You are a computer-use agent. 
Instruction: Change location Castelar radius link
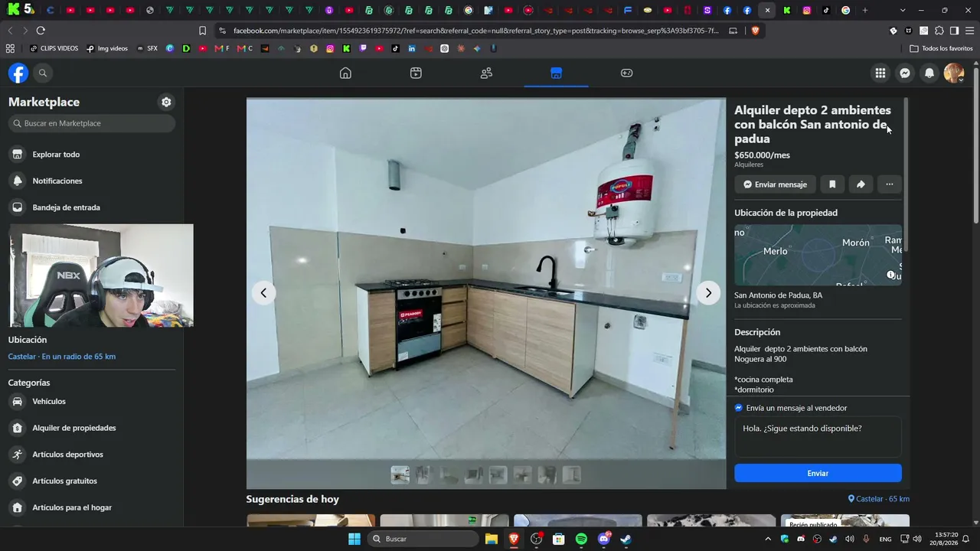tap(62, 357)
